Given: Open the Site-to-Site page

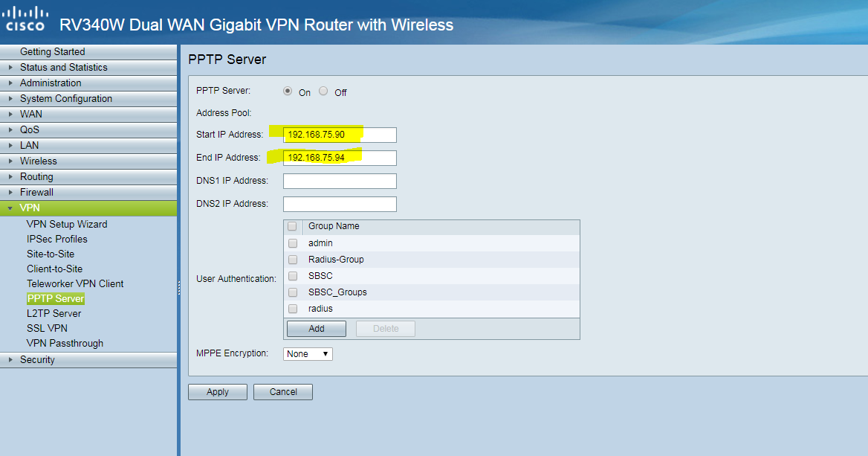Looking at the screenshot, I should [x=51, y=254].
